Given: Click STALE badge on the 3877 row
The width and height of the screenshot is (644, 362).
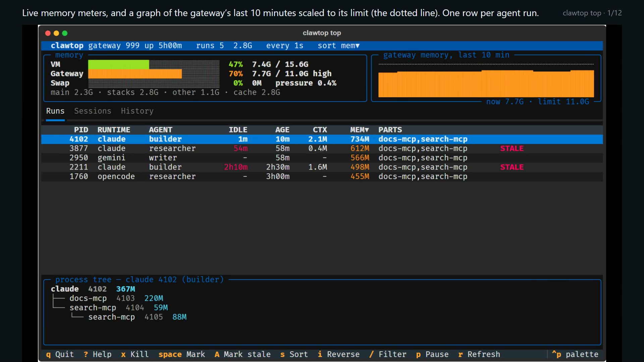Looking at the screenshot, I should point(512,148).
